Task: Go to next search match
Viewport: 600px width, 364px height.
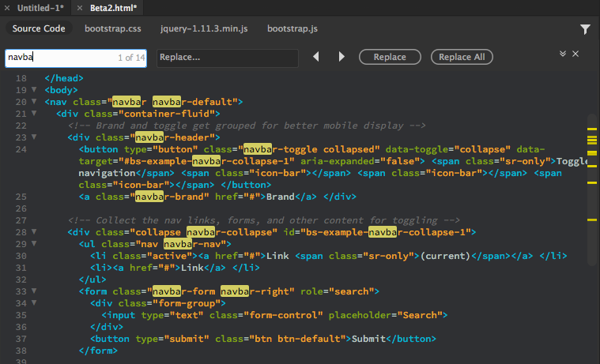Action: point(342,57)
